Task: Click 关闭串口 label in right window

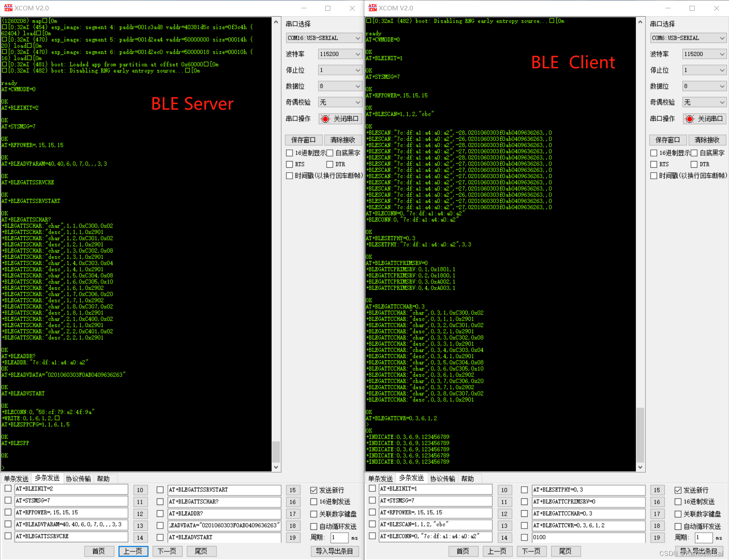Action: pyautogui.click(x=710, y=119)
